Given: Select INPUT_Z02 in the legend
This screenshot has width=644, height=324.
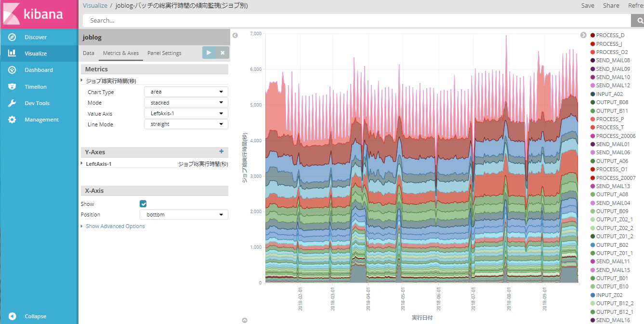Looking at the screenshot, I should 609,295.
